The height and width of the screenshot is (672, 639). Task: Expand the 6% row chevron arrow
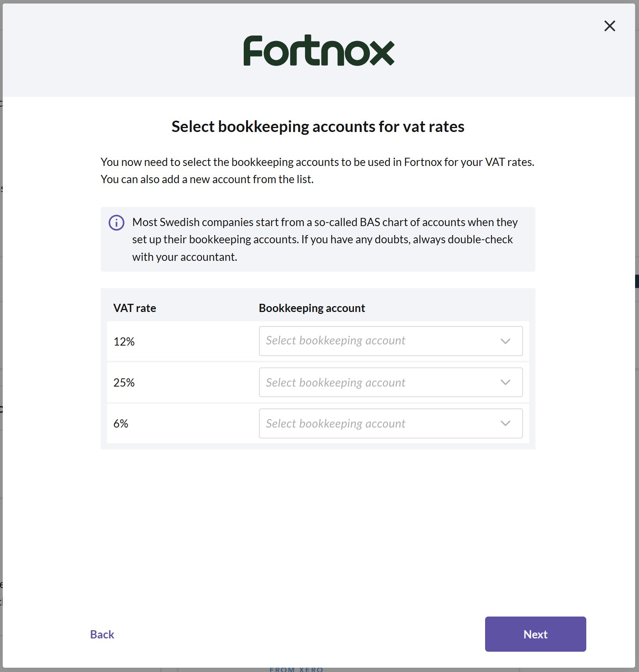pyautogui.click(x=505, y=423)
